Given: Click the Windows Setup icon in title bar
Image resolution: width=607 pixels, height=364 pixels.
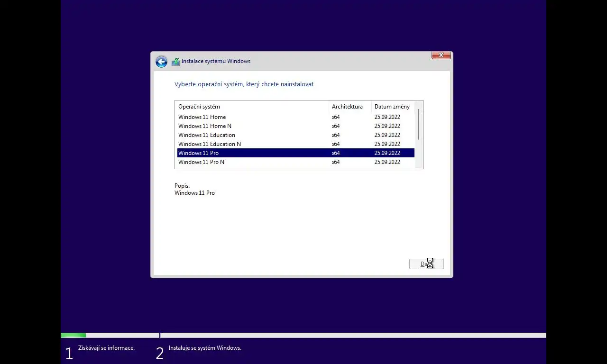Looking at the screenshot, I should [x=175, y=61].
